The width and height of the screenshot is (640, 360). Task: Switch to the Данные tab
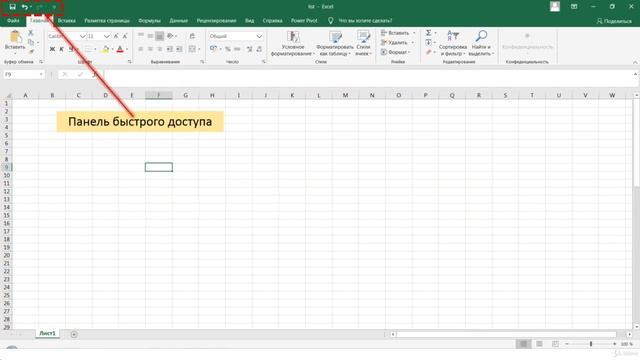tap(179, 20)
